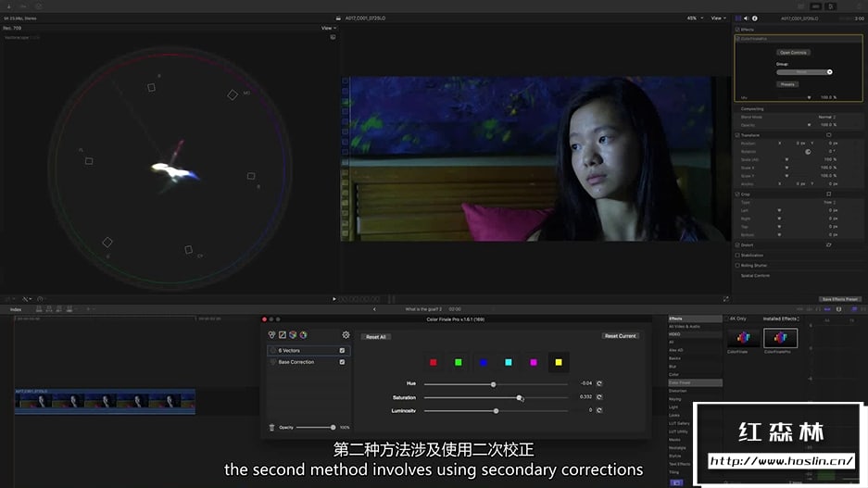Select the ColorFinalePro effect thumbnail
Screen dimensions: 868x488
pyautogui.click(x=781, y=337)
